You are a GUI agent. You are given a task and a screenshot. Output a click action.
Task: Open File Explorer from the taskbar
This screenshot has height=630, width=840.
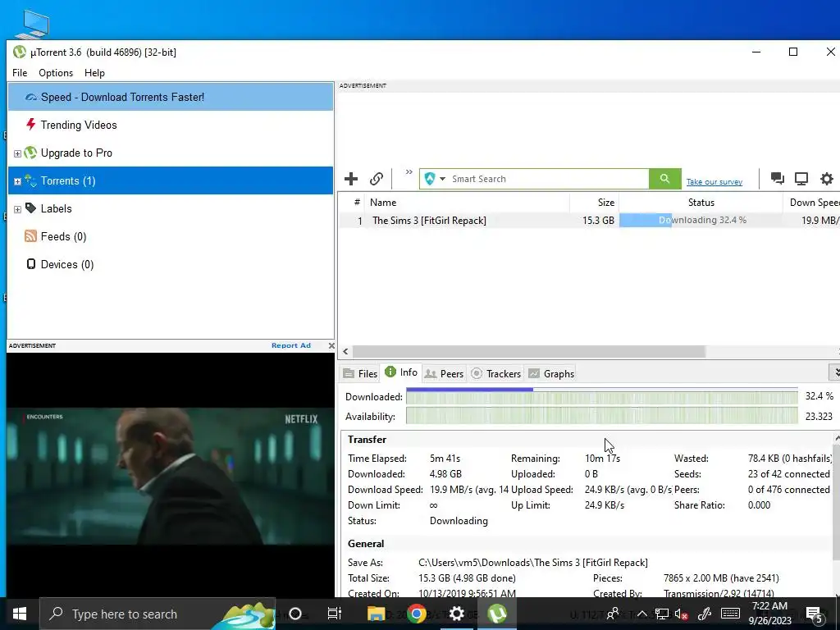coord(376,614)
